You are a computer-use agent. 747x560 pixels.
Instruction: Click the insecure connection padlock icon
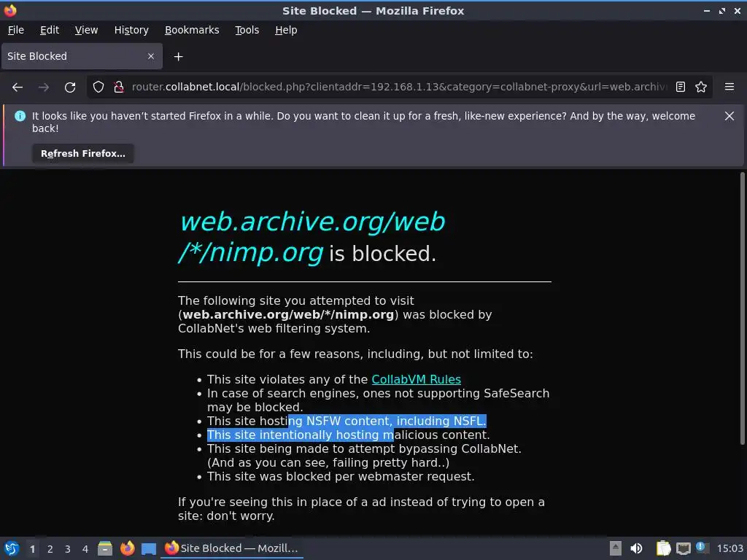pyautogui.click(x=119, y=87)
